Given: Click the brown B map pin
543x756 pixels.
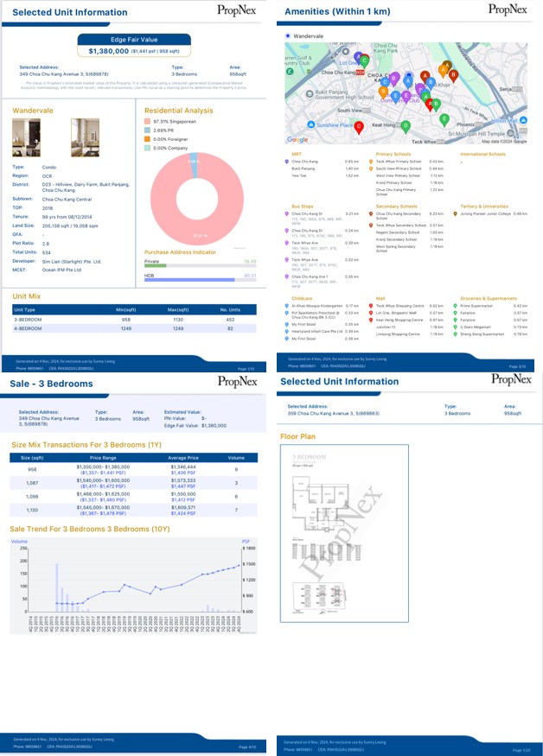Looking at the screenshot, I should click(453, 76).
